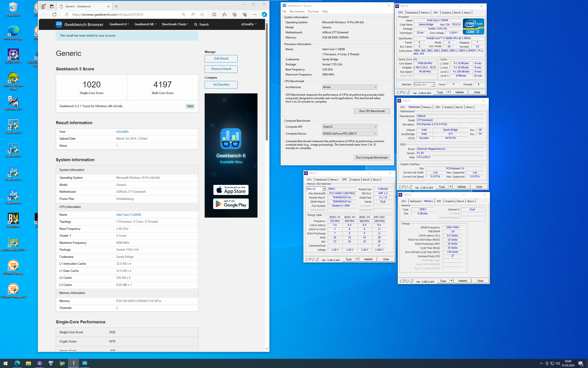Screen dimensions: 588x368
Task: Launch Geekbench 5 desktop shortcut
Action: coord(13,173)
